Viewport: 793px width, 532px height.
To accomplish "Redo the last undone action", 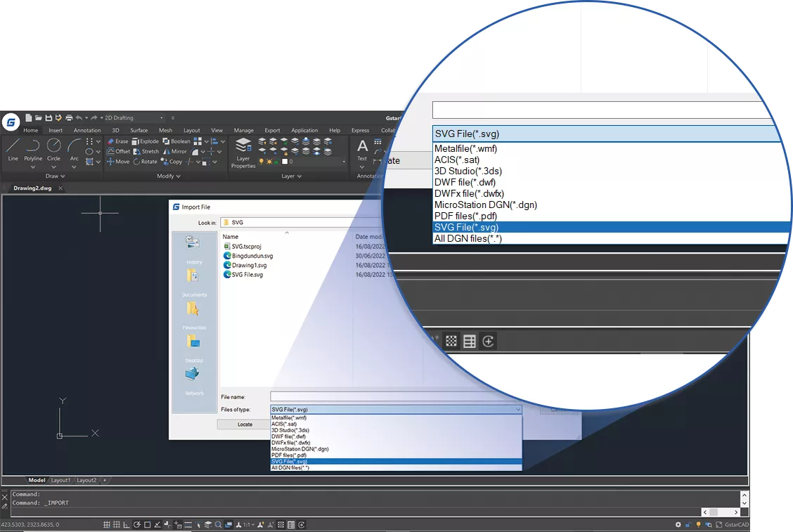I will [x=94, y=118].
